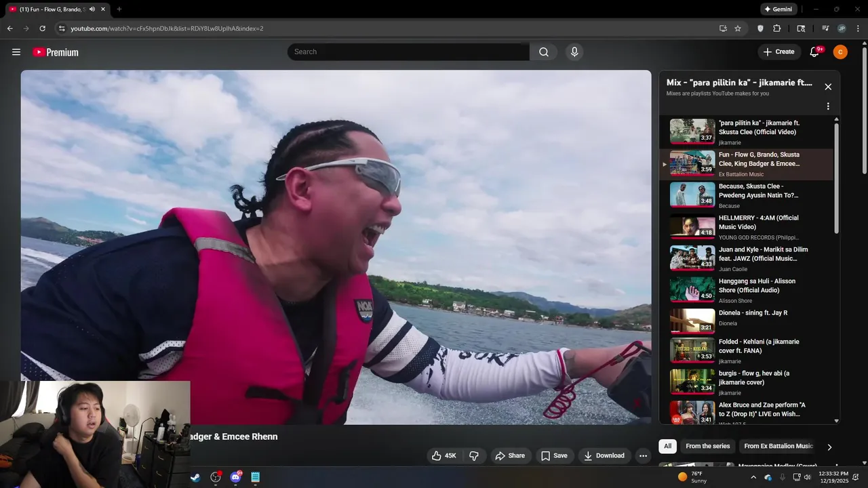Play HELLMERRY - 4:AM playlist item

[746, 227]
